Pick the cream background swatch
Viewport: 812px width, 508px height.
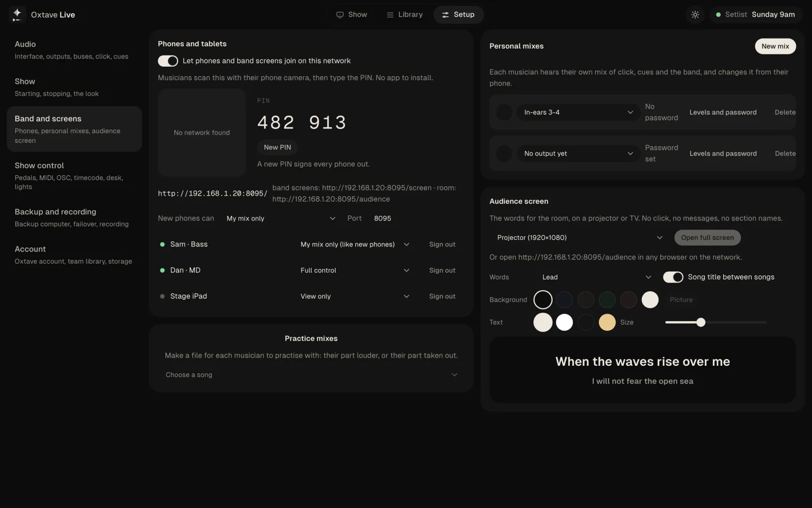pos(650,300)
